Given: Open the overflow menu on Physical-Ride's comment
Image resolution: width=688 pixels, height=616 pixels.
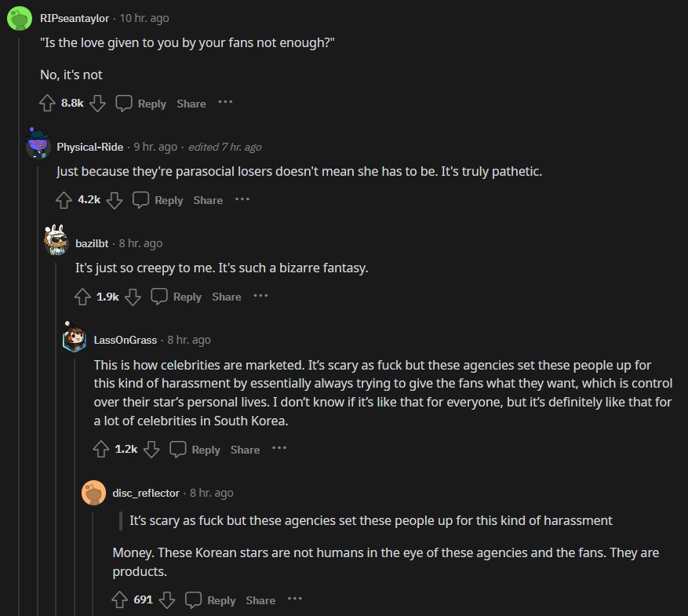Looking at the screenshot, I should click(242, 200).
